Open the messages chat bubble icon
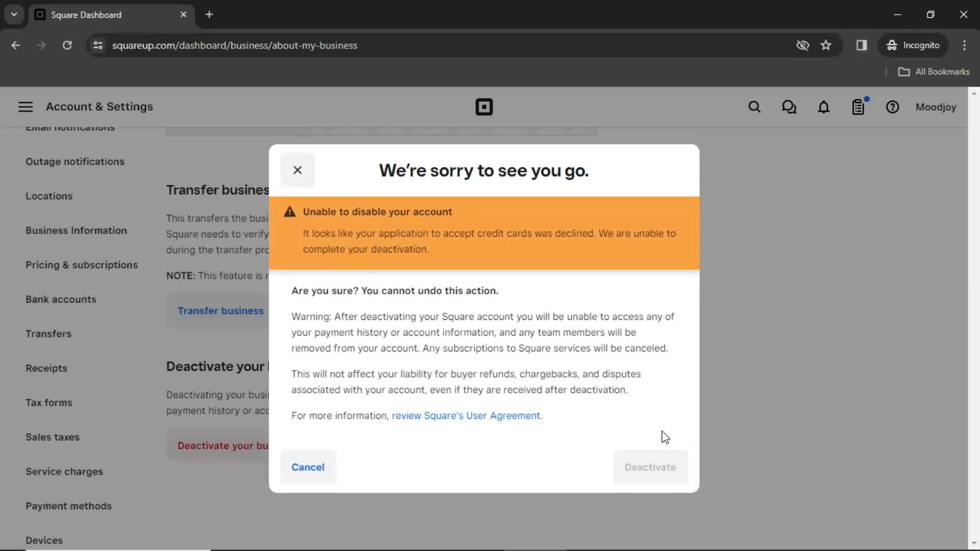Image resolution: width=980 pixels, height=551 pixels. click(x=789, y=107)
